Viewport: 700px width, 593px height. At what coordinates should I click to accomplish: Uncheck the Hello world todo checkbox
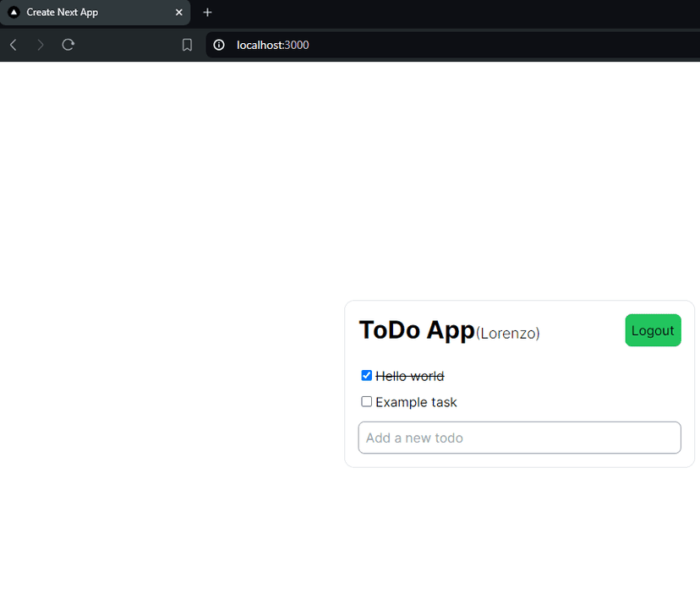coord(367,376)
